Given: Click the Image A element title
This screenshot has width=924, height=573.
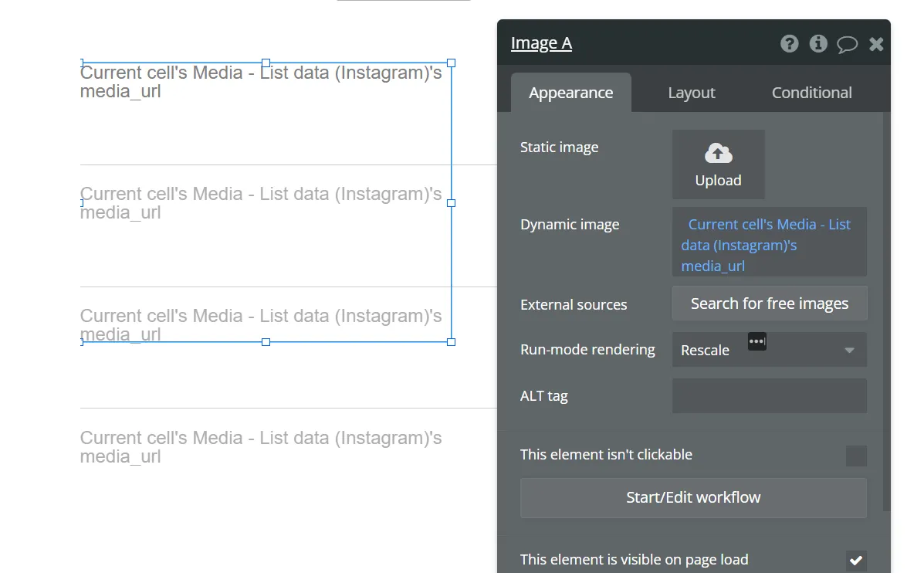Looking at the screenshot, I should 541,43.
